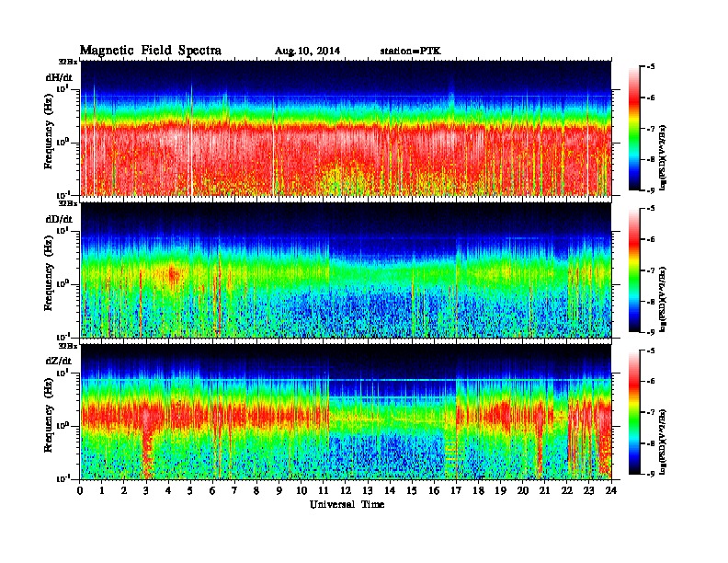728x563 pixels.
Task: Click hour '18' on the Universal Time axis
Action: [478, 490]
